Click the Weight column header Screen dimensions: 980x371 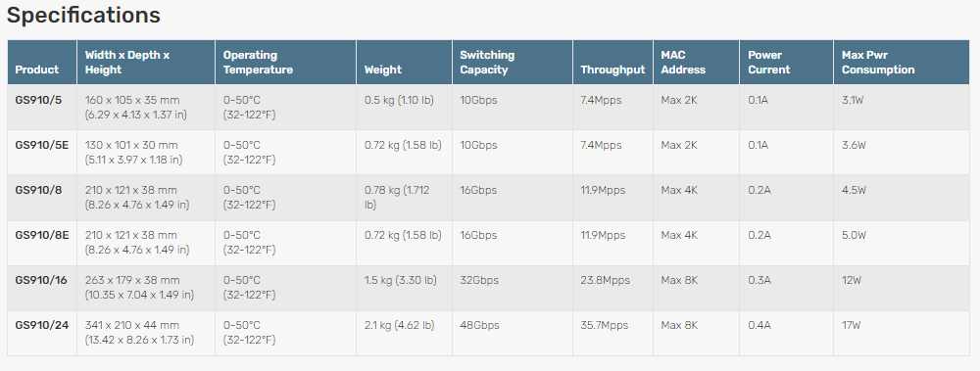click(x=383, y=70)
